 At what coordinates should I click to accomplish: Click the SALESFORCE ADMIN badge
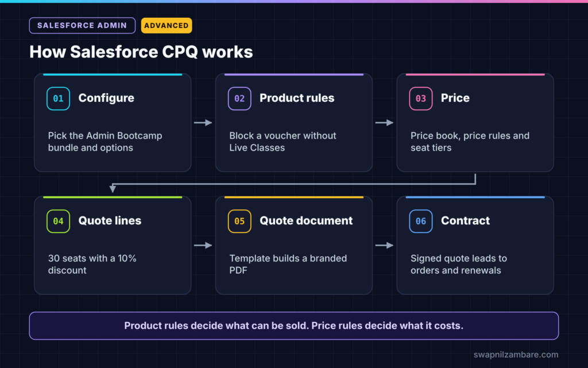click(x=82, y=25)
